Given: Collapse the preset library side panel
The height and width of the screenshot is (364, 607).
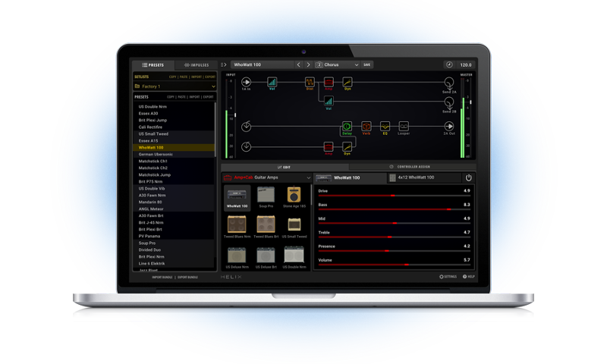Looking at the screenshot, I should click(x=223, y=64).
